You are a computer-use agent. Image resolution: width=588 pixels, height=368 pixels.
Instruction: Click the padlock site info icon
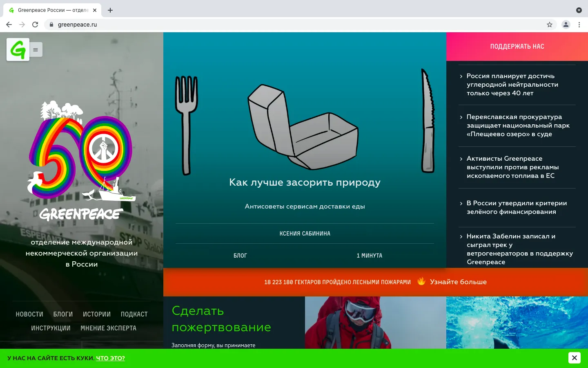click(x=51, y=25)
